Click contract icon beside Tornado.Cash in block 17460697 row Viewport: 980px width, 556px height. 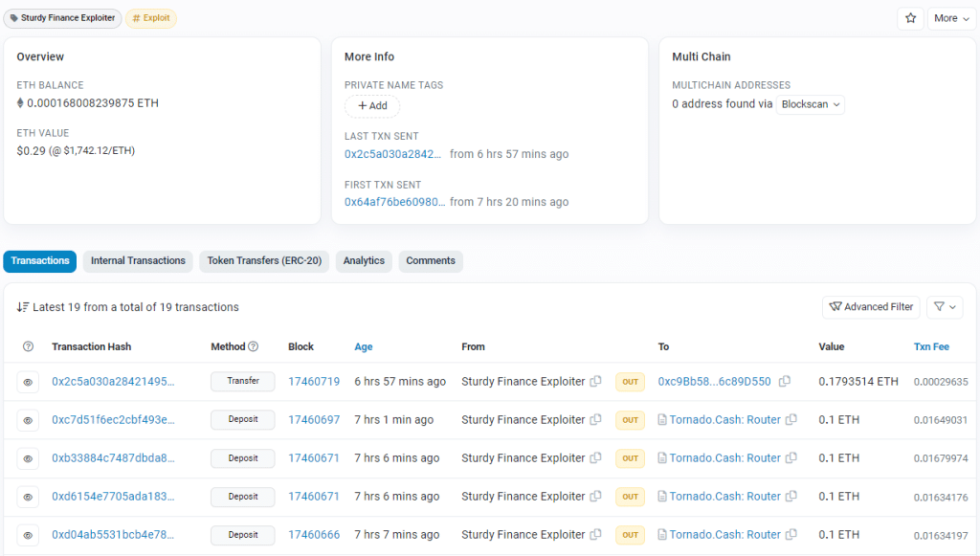tap(662, 420)
